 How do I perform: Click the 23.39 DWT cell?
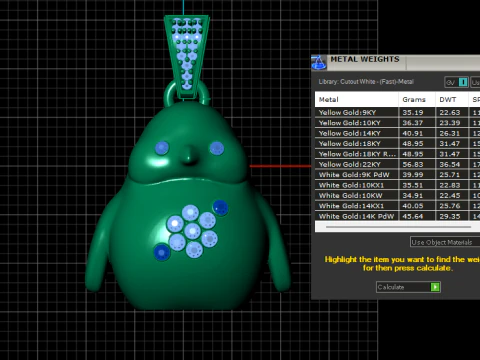452,123
